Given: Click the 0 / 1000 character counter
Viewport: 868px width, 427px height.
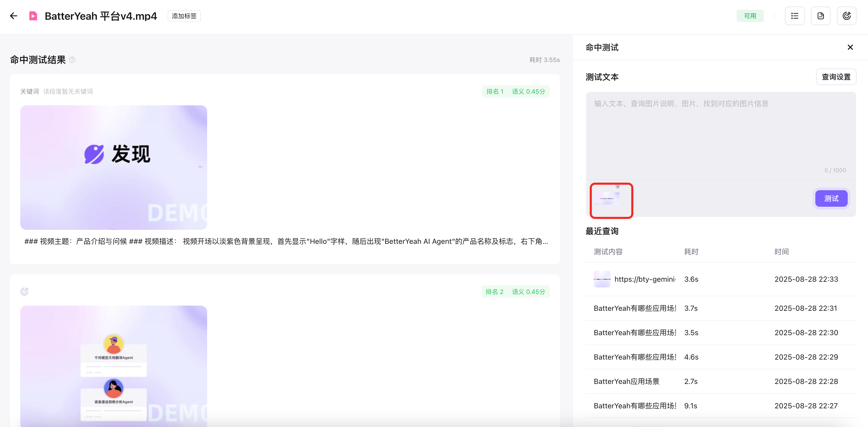Looking at the screenshot, I should pos(835,170).
